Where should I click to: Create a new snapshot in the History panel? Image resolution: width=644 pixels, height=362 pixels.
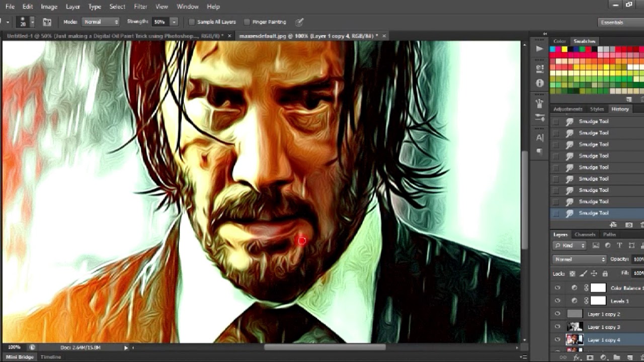tap(629, 225)
